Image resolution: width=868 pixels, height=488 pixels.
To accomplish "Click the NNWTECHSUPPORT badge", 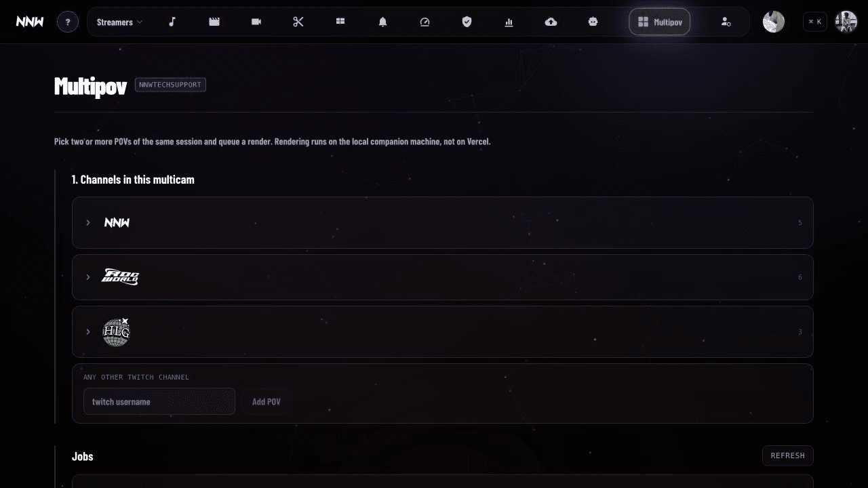I will pyautogui.click(x=170, y=85).
